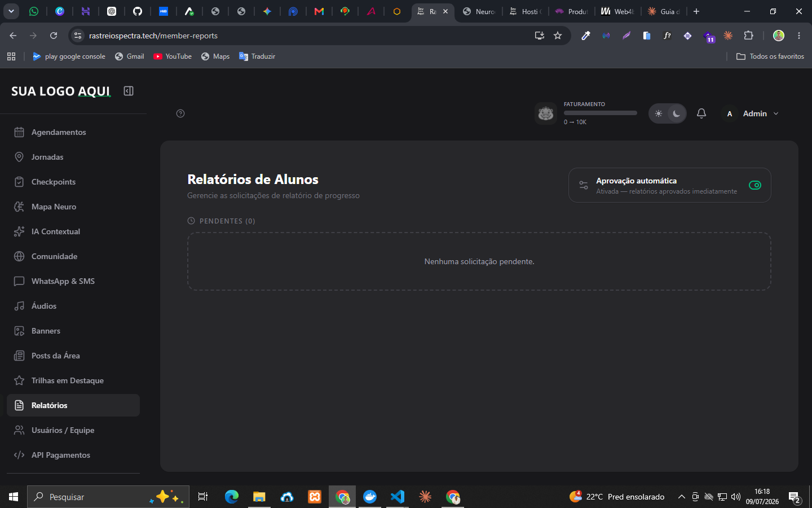Open the Maps bookmark
The image size is (812, 508).
pos(215,56)
